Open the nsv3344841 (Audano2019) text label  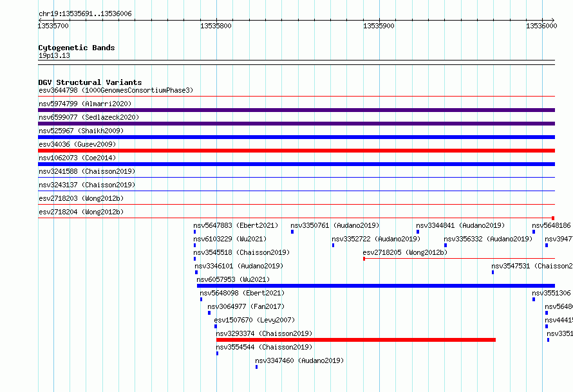click(x=460, y=225)
